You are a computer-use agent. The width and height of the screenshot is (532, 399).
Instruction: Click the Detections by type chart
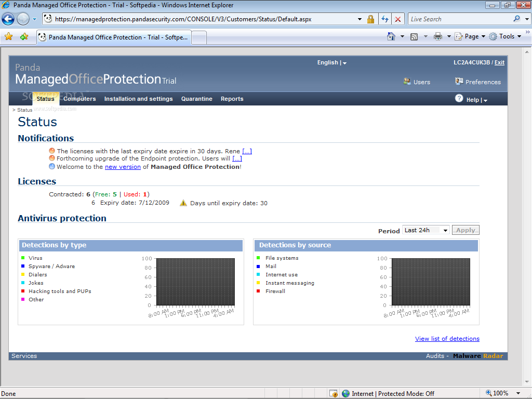(195, 282)
